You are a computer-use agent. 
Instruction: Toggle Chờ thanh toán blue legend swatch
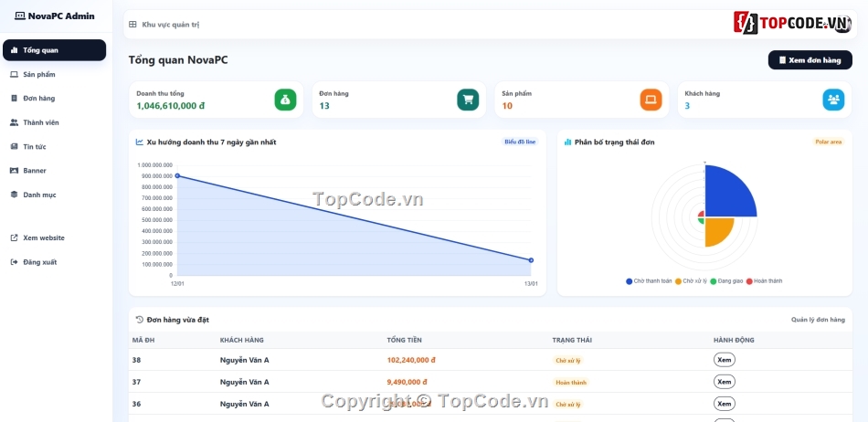click(x=629, y=281)
